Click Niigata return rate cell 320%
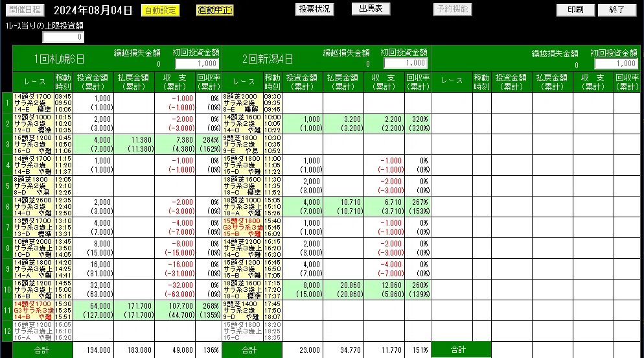This screenshot has height=358, width=644. coord(418,124)
